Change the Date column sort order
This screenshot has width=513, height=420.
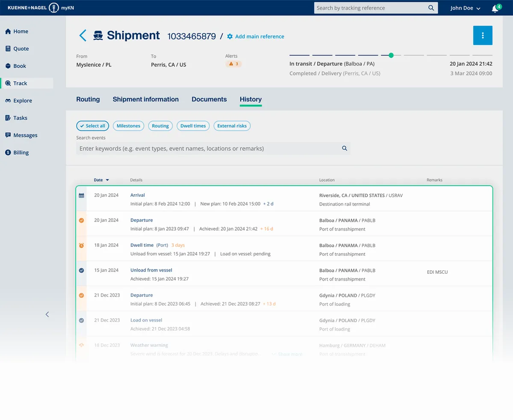coord(101,180)
